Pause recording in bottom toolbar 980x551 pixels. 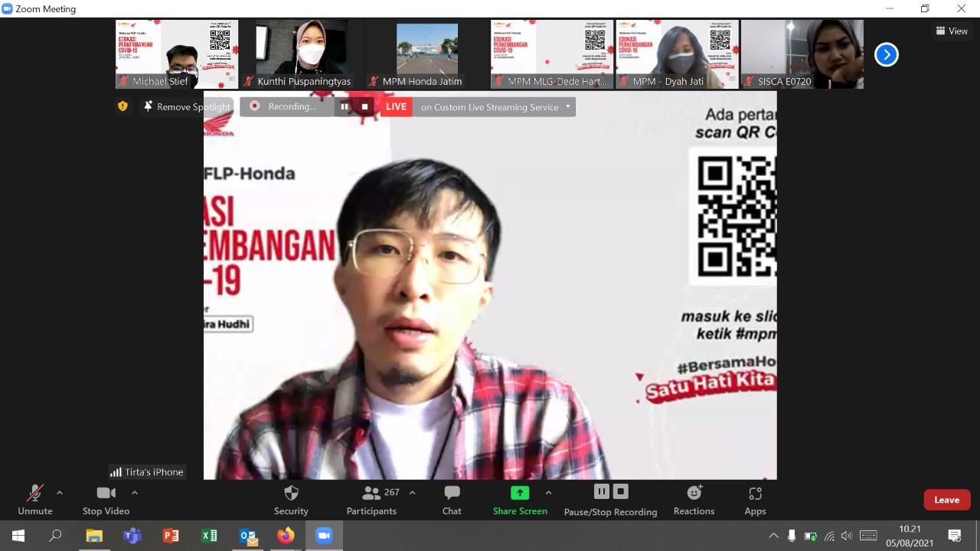point(602,491)
